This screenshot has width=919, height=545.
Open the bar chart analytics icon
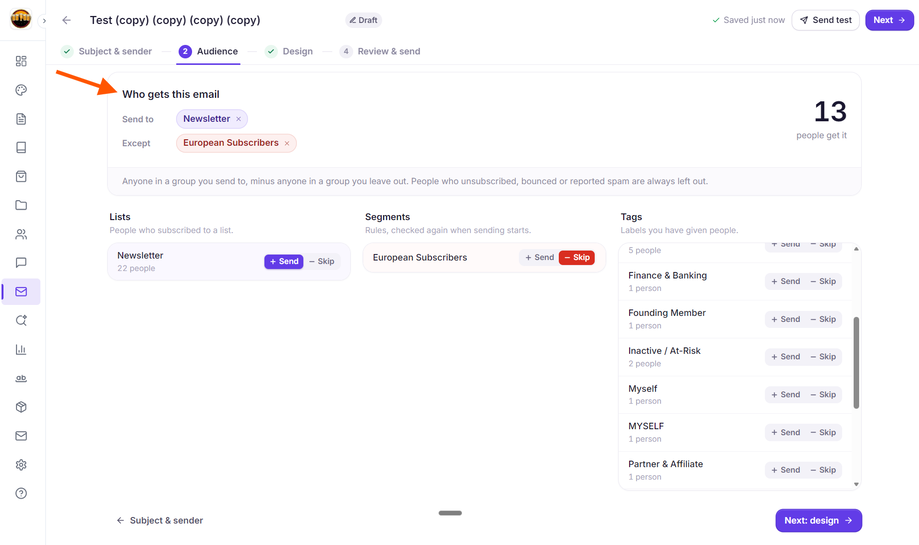[x=21, y=349]
